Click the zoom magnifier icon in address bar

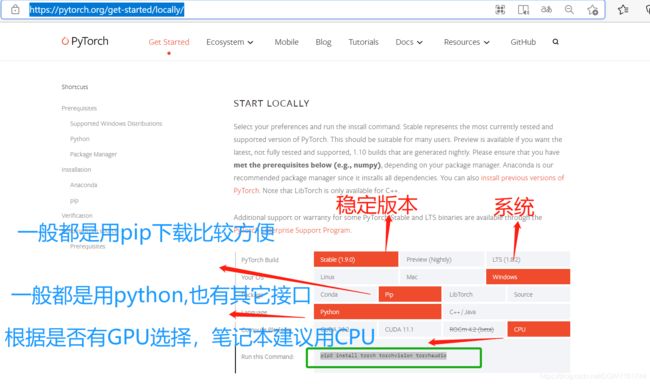coord(569,10)
